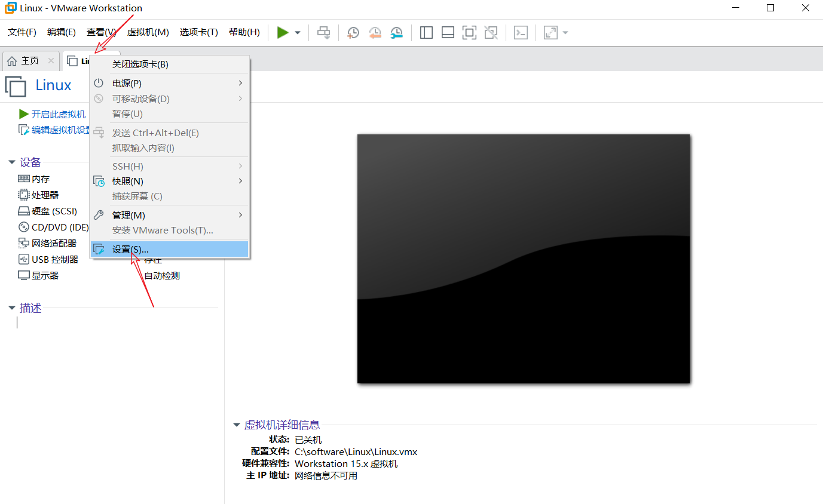The height and width of the screenshot is (504, 823).
Task: Enter full screen mode icon
Action: (x=469, y=32)
